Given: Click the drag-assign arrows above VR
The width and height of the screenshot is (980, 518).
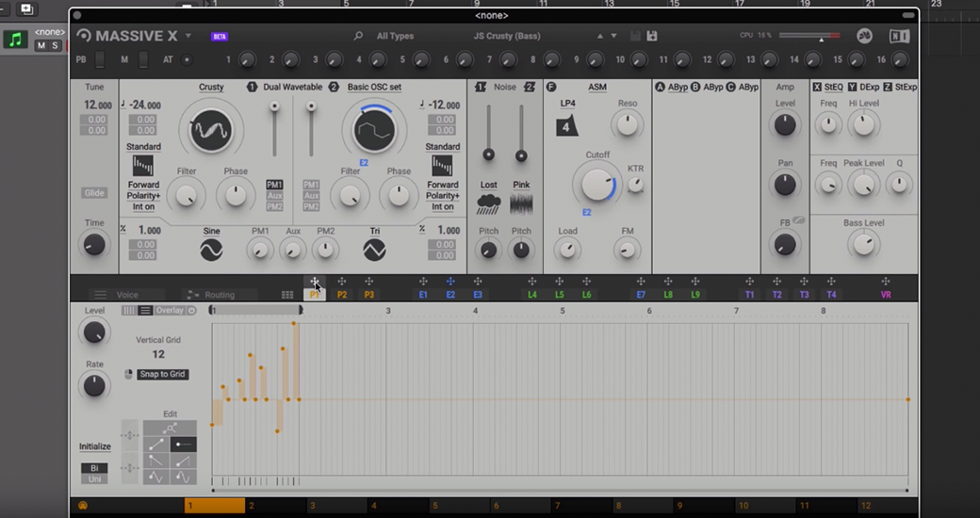Looking at the screenshot, I should point(885,282).
